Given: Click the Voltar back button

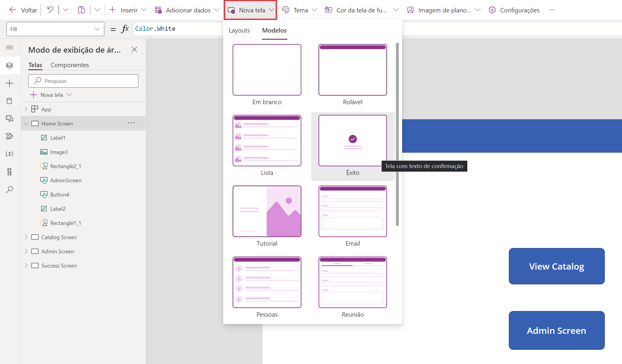Looking at the screenshot, I should point(23,10).
